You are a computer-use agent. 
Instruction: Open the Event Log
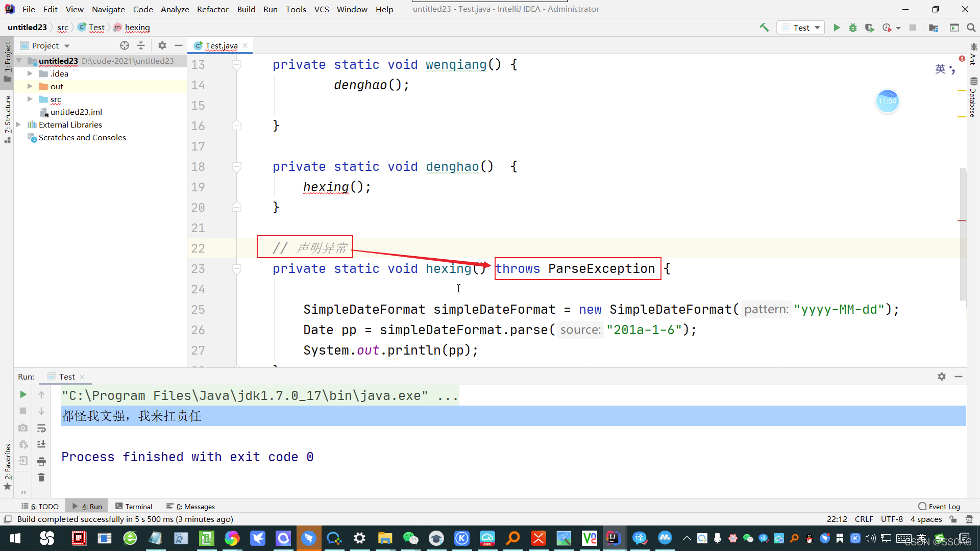[939, 506]
